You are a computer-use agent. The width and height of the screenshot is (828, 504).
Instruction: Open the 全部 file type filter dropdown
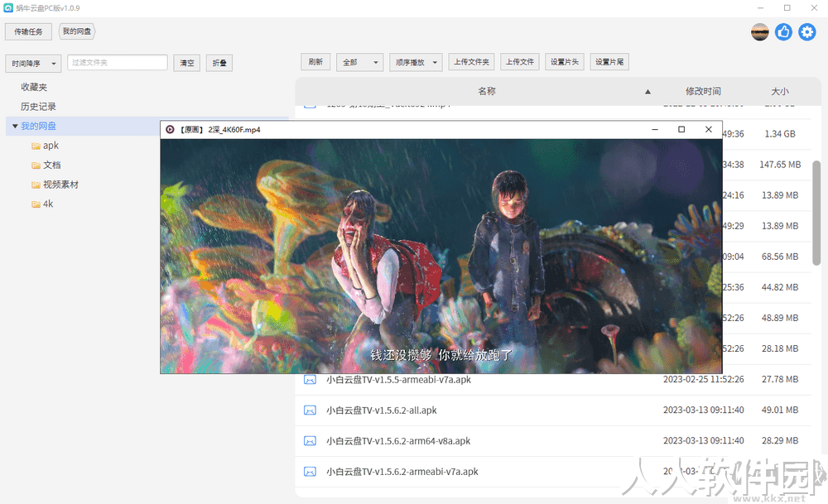click(x=359, y=62)
